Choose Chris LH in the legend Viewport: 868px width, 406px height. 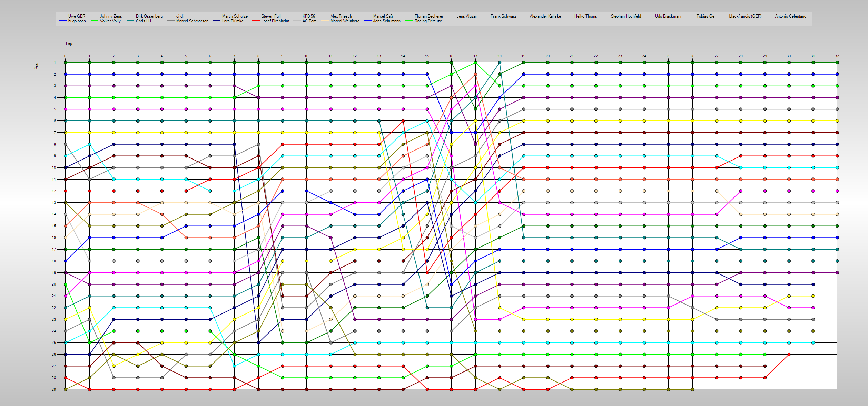(x=139, y=21)
